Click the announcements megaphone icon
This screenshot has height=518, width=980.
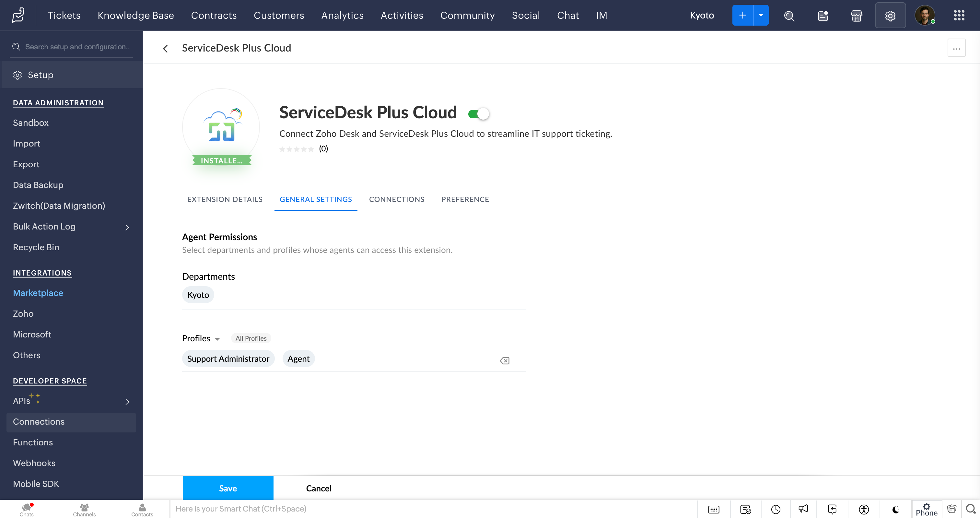click(803, 509)
